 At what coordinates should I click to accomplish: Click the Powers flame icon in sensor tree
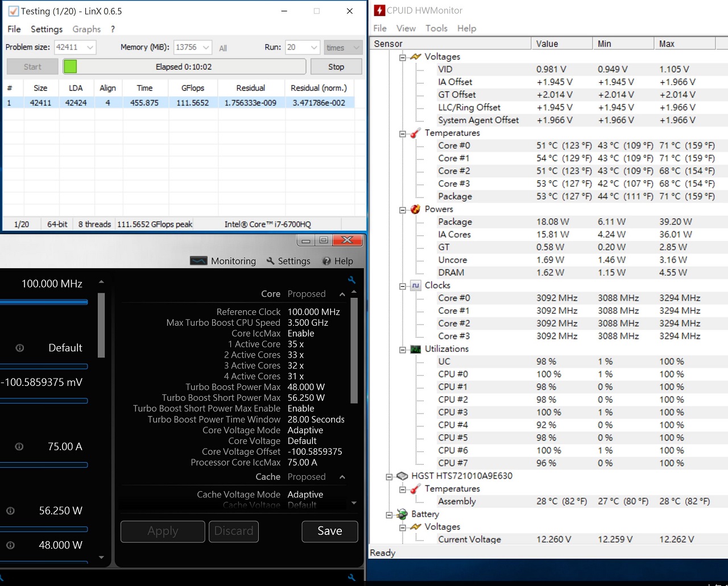416,209
